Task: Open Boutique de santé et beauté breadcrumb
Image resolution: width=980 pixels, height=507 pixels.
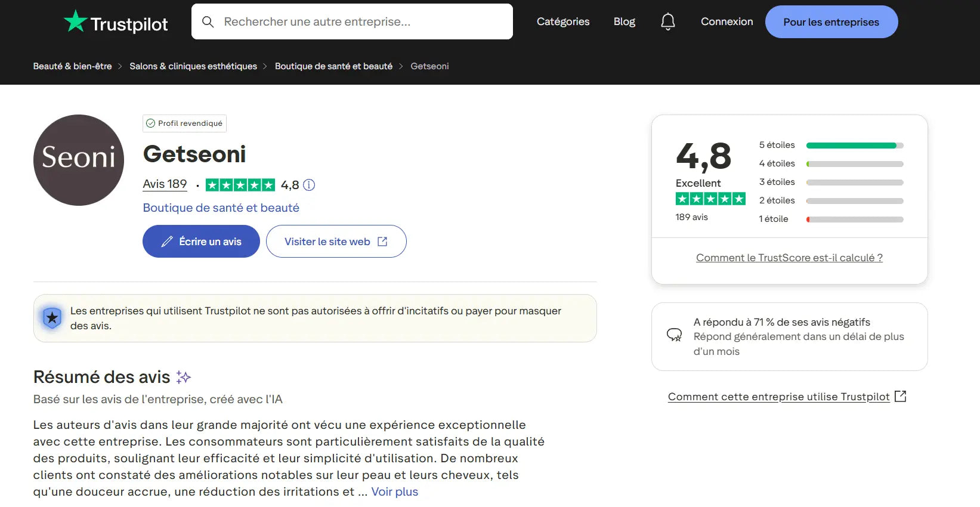Action: [x=333, y=66]
